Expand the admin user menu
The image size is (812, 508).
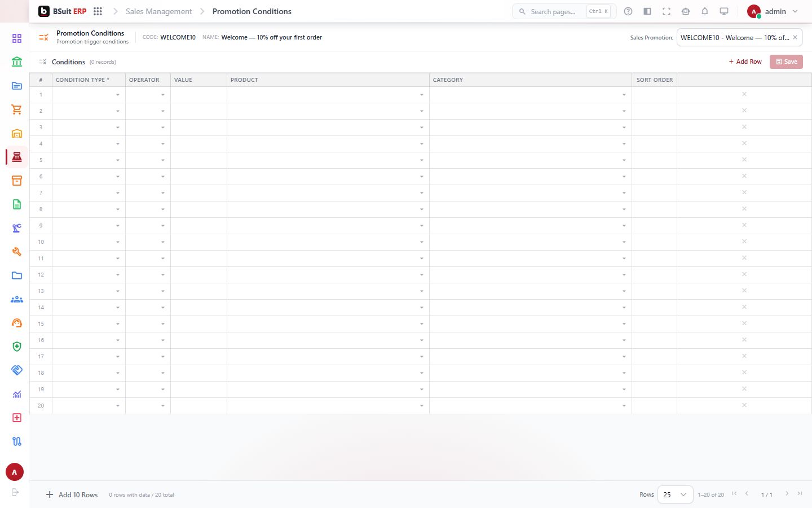tap(773, 11)
